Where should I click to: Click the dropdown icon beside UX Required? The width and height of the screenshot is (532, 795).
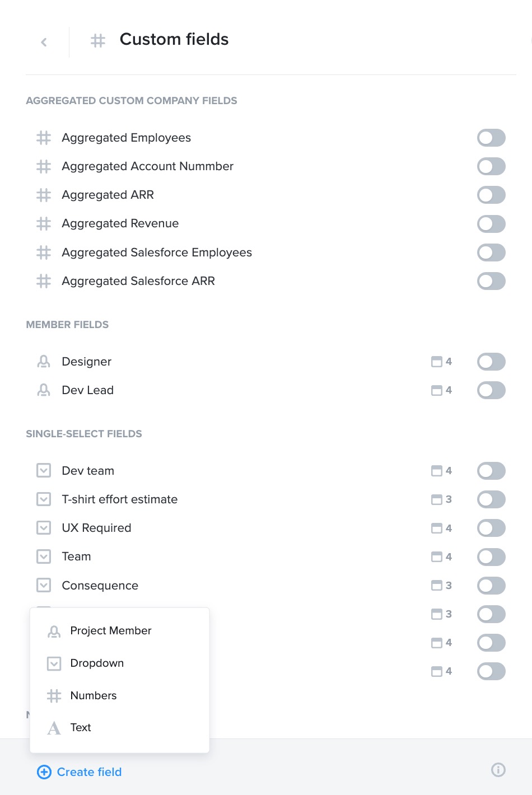(44, 528)
